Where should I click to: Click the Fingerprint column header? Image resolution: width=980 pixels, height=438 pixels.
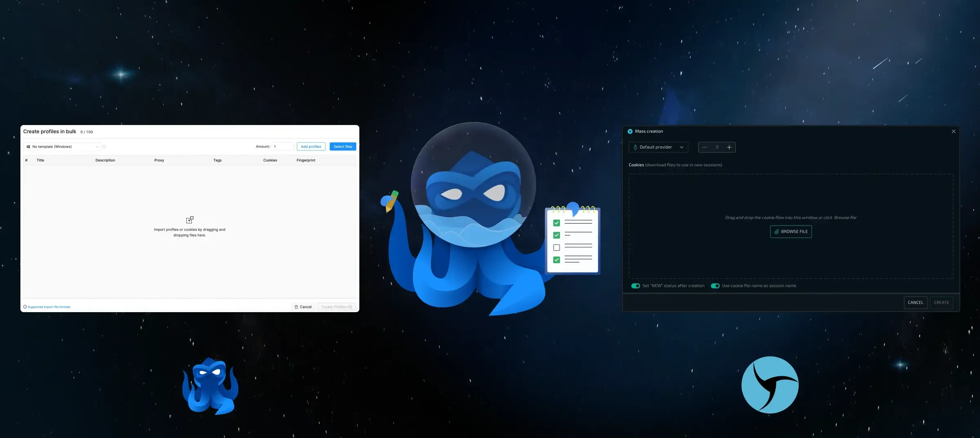306,160
